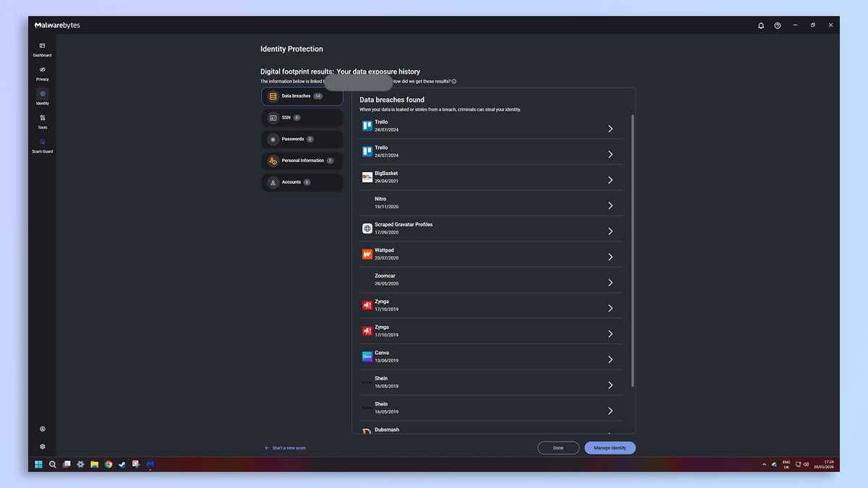The image size is (868, 488).
Task: Click the Canva breach logo
Action: point(367,356)
